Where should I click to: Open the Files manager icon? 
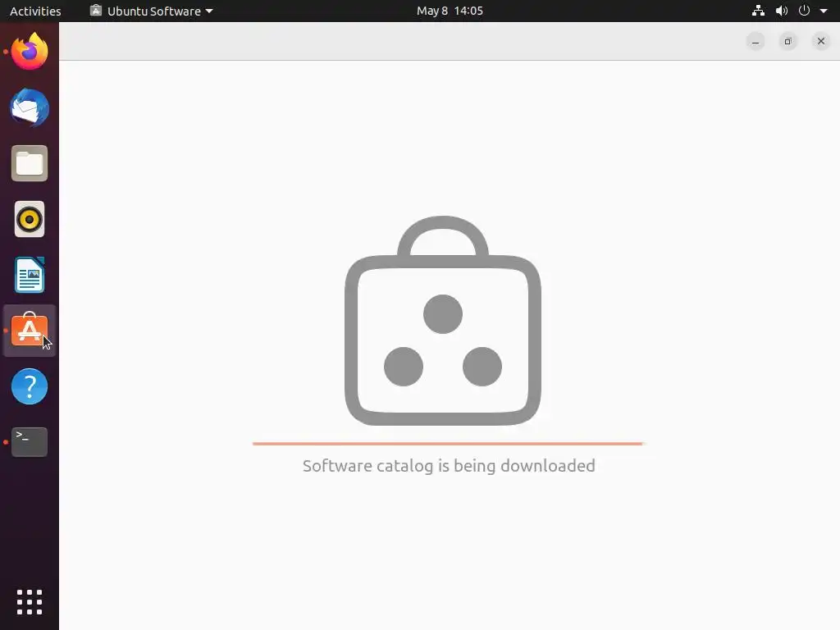click(30, 163)
